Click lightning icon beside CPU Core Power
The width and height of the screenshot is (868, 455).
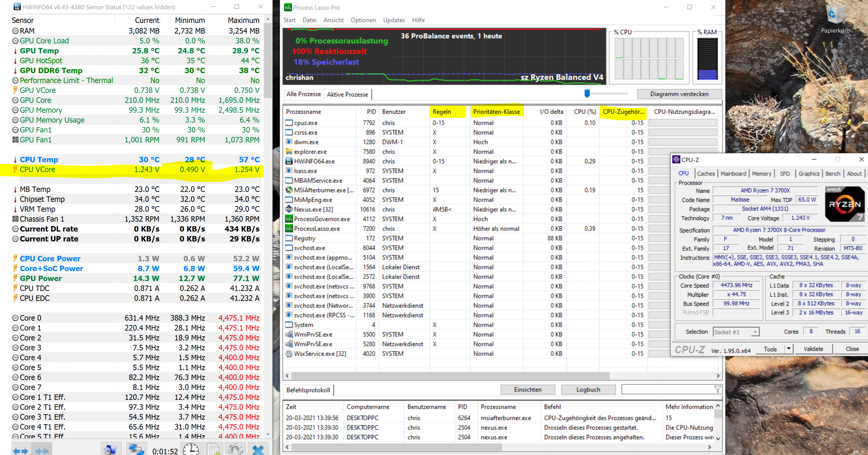15,259
